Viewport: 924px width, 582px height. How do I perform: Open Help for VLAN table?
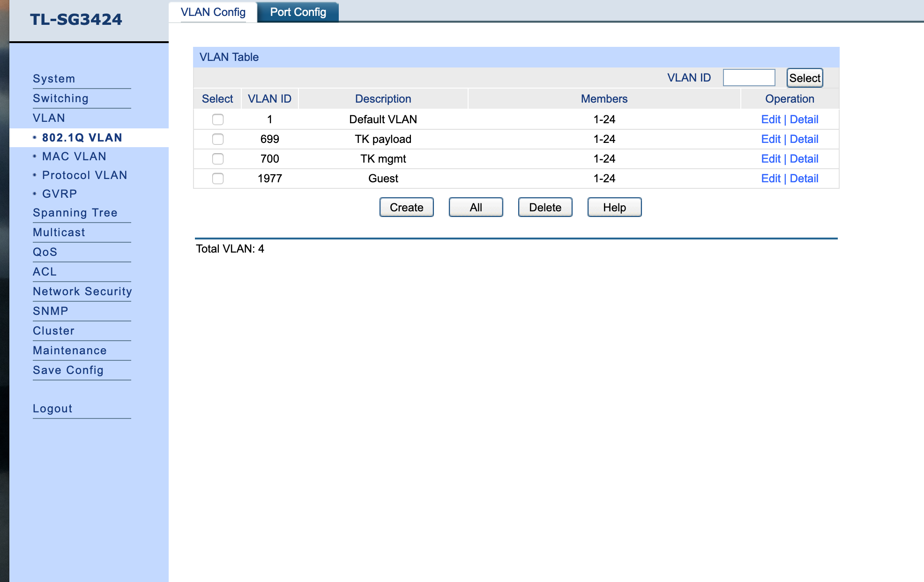(614, 207)
